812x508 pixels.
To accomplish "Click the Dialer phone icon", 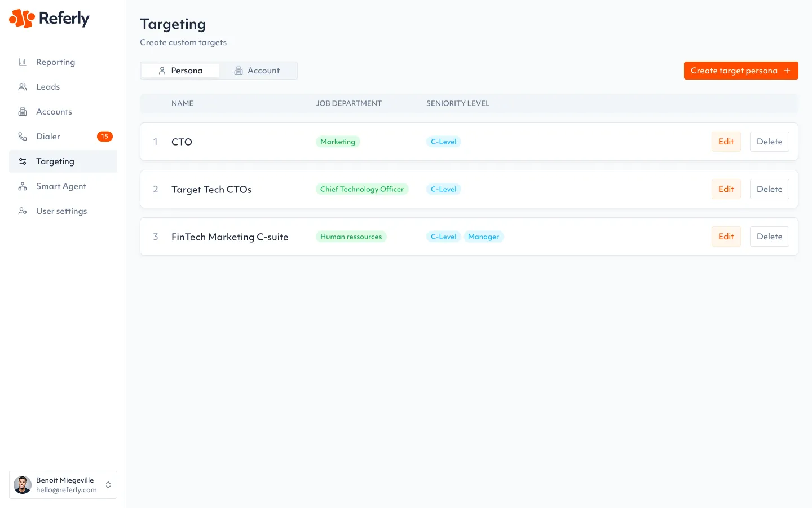I will (x=23, y=137).
